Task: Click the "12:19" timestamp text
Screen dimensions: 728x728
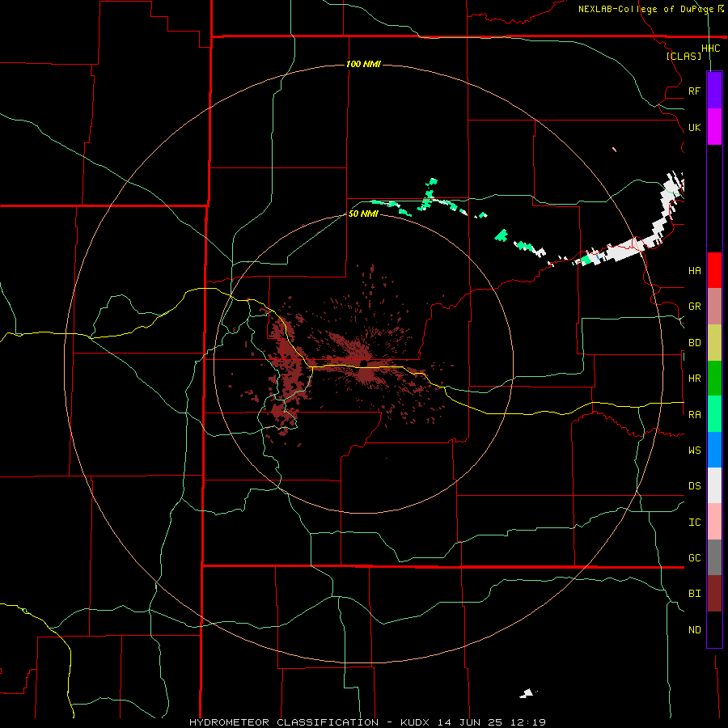Action: [x=527, y=722]
